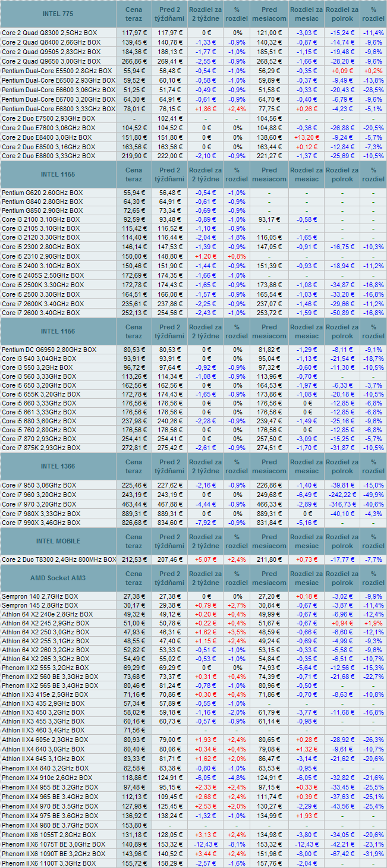Click the -28,5% value for Pentium Dual-Core E6600
387x868 pixels.
coord(373,89)
